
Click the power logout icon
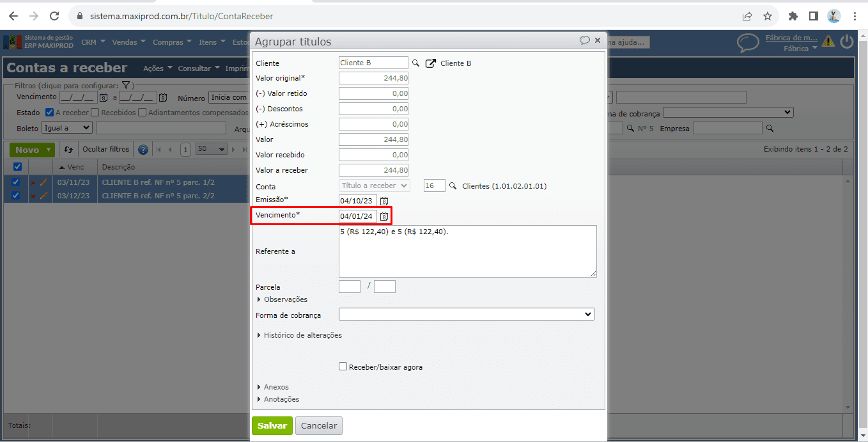[x=847, y=42]
